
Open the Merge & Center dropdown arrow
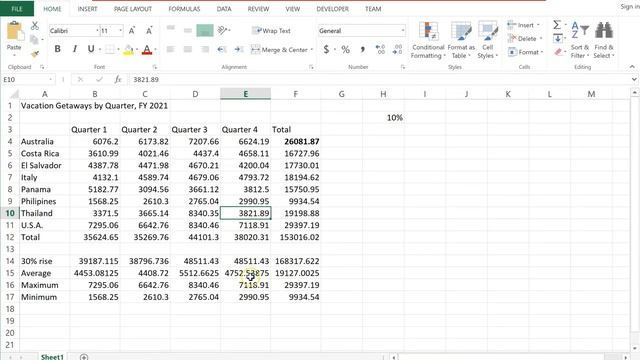312,50
